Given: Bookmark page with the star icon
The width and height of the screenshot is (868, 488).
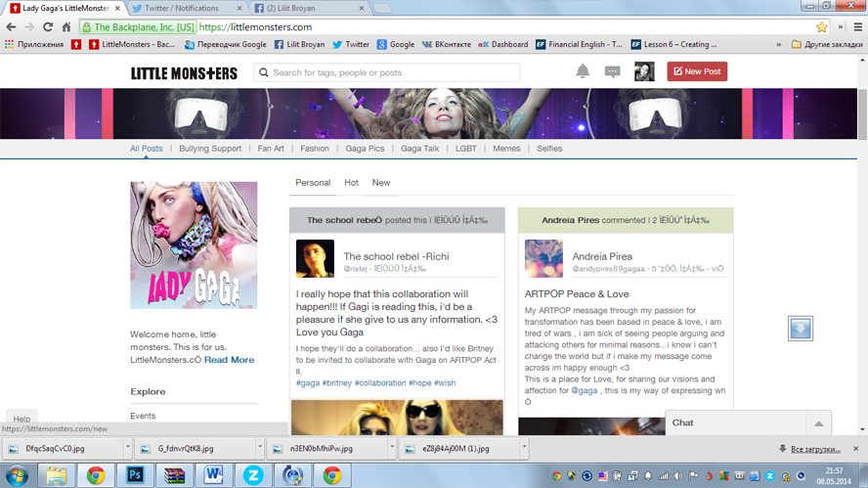Looking at the screenshot, I should click(821, 27).
